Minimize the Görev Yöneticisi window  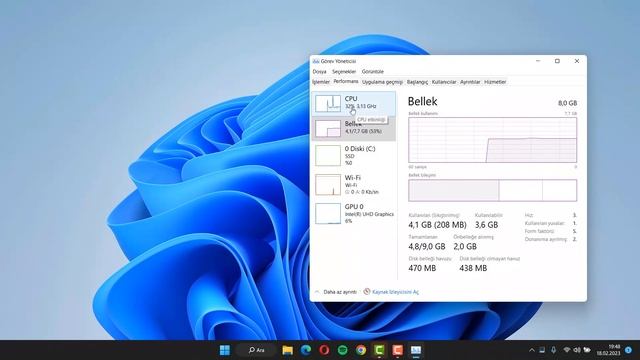538,61
